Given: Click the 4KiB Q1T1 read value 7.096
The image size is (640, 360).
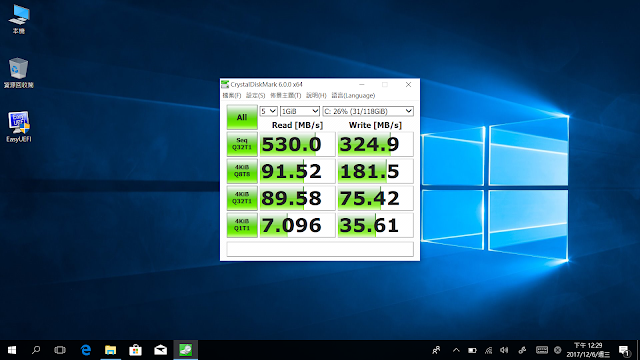Looking at the screenshot, I should (297, 225).
